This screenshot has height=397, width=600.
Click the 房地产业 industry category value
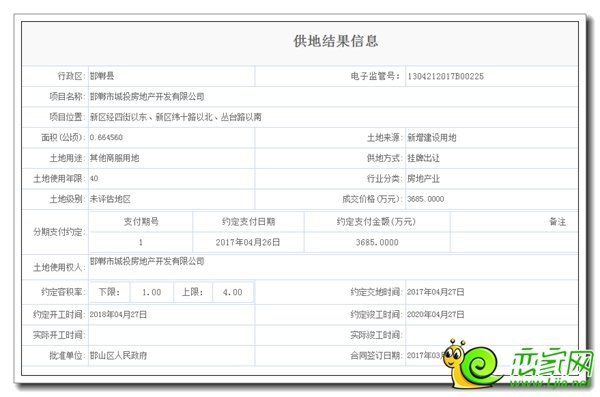click(423, 178)
